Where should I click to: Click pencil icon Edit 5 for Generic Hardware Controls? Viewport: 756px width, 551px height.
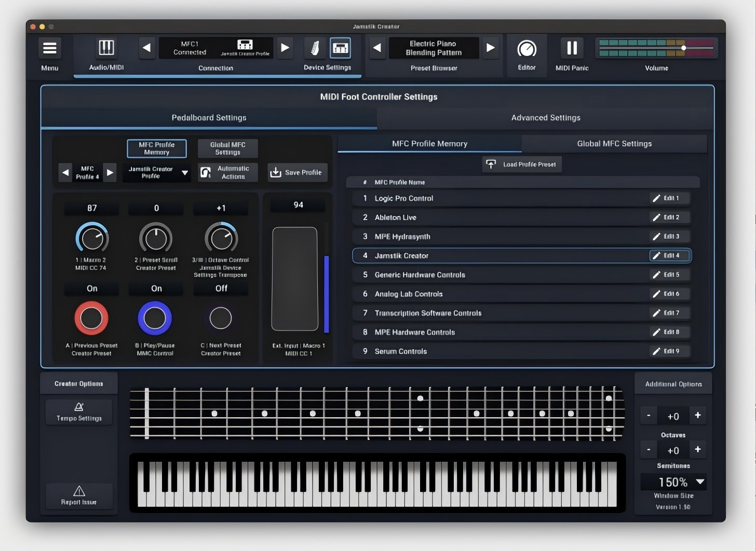(656, 274)
